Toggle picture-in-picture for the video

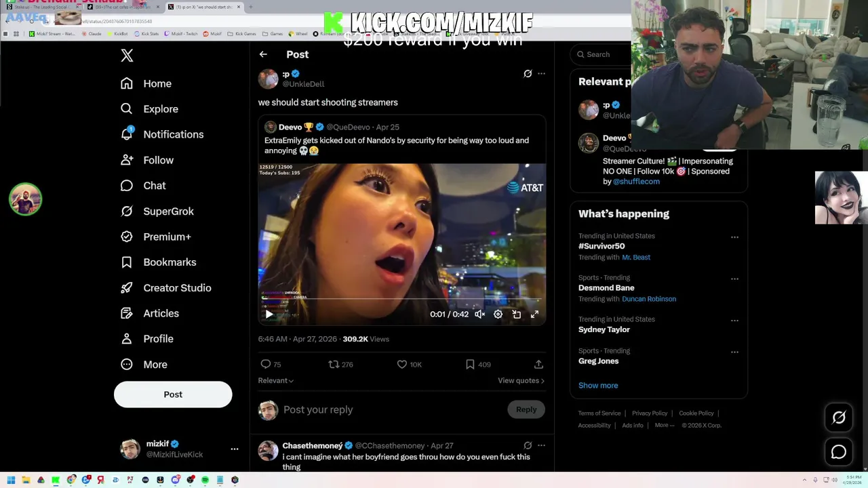pyautogui.click(x=517, y=314)
